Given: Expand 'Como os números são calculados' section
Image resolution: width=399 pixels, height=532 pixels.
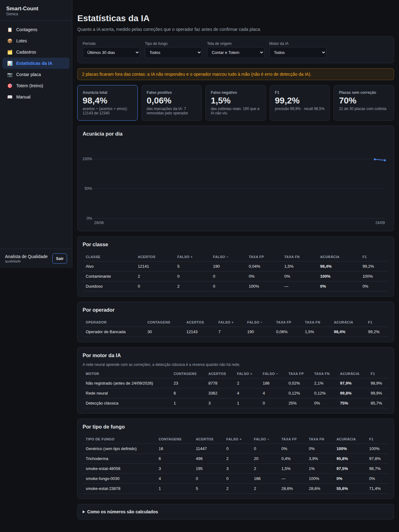Looking at the screenshot, I should click(120, 512).
